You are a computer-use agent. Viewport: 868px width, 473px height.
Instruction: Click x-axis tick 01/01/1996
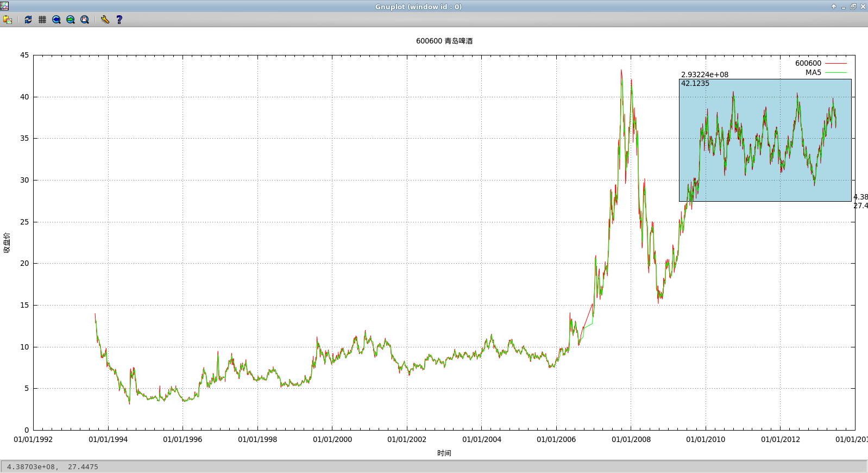click(183, 439)
